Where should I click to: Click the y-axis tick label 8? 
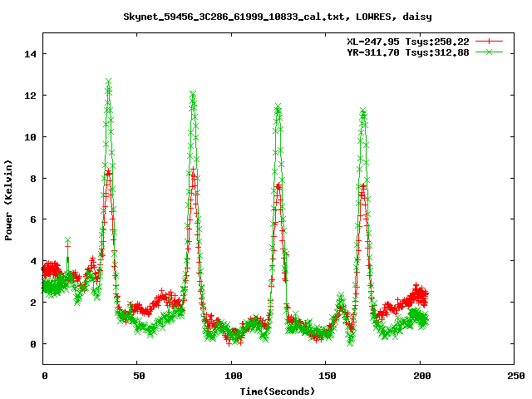(33, 179)
